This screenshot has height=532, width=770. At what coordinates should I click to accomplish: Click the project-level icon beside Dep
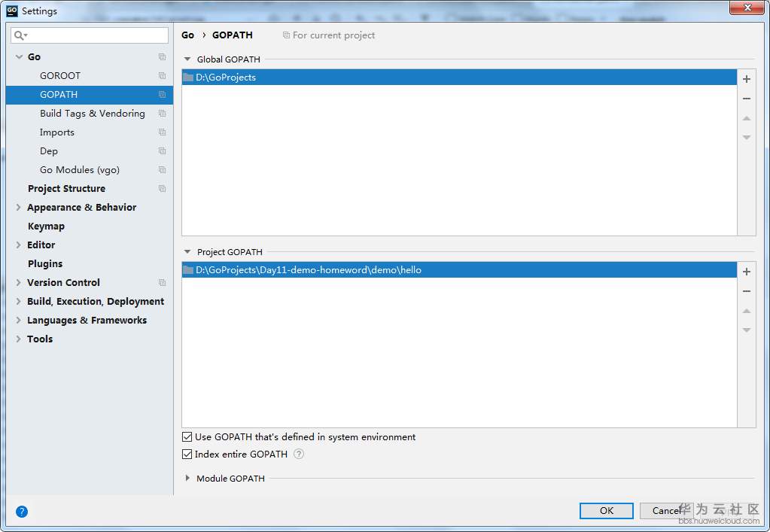tap(162, 150)
